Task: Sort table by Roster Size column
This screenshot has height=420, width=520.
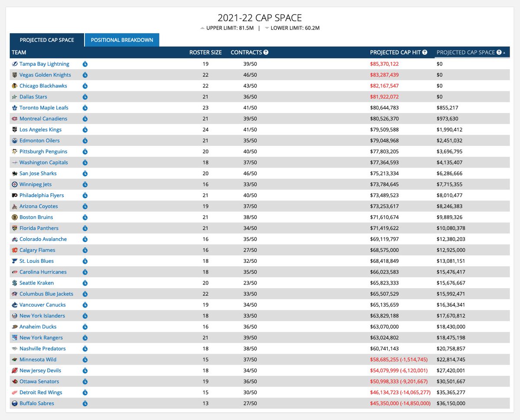Action: point(205,52)
